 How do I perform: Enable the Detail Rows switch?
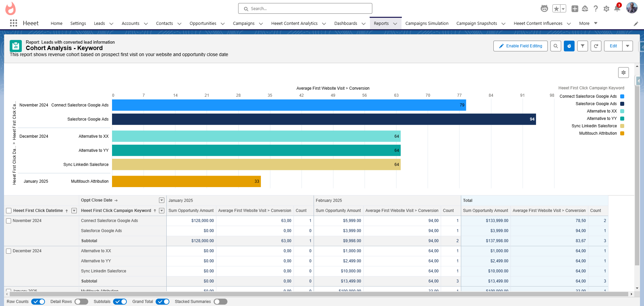point(81,302)
